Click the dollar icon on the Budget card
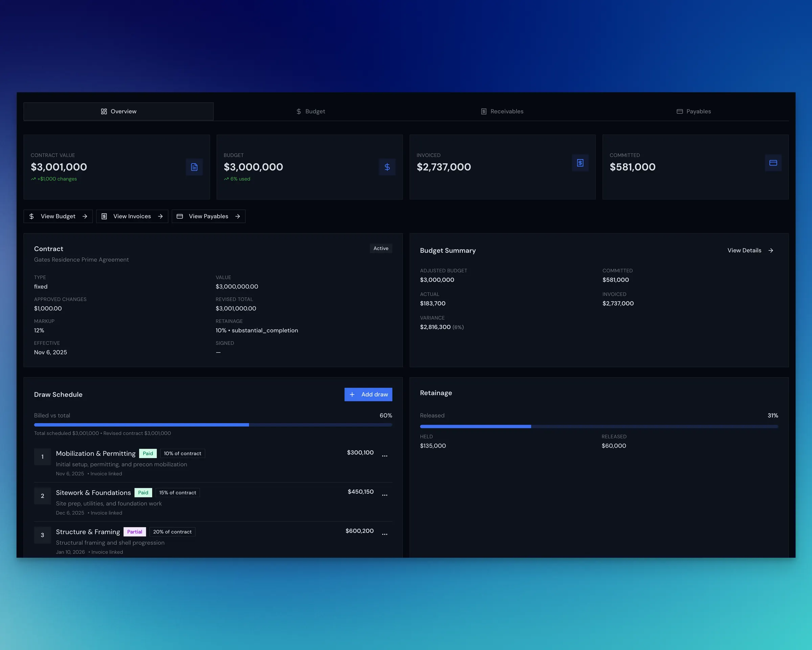Image resolution: width=812 pixels, height=650 pixels. [387, 167]
